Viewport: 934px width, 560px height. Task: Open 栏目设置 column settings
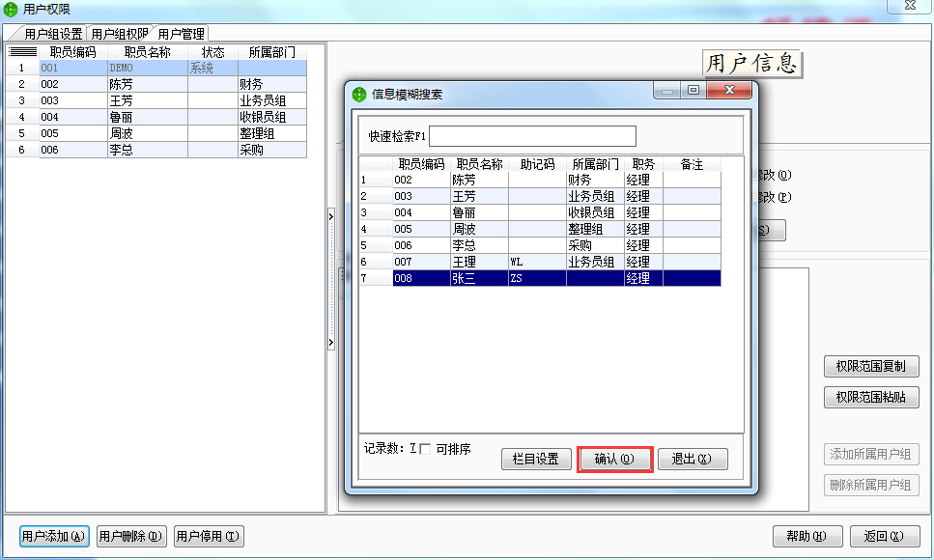click(536, 458)
